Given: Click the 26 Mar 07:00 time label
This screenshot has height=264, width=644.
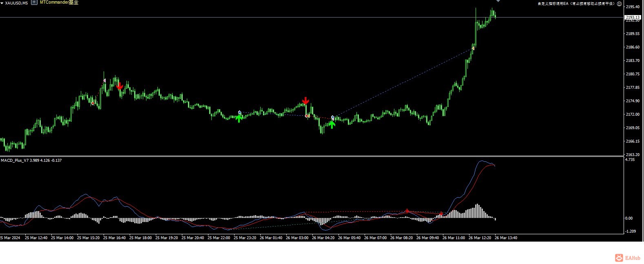Looking at the screenshot, I should click(375, 238).
